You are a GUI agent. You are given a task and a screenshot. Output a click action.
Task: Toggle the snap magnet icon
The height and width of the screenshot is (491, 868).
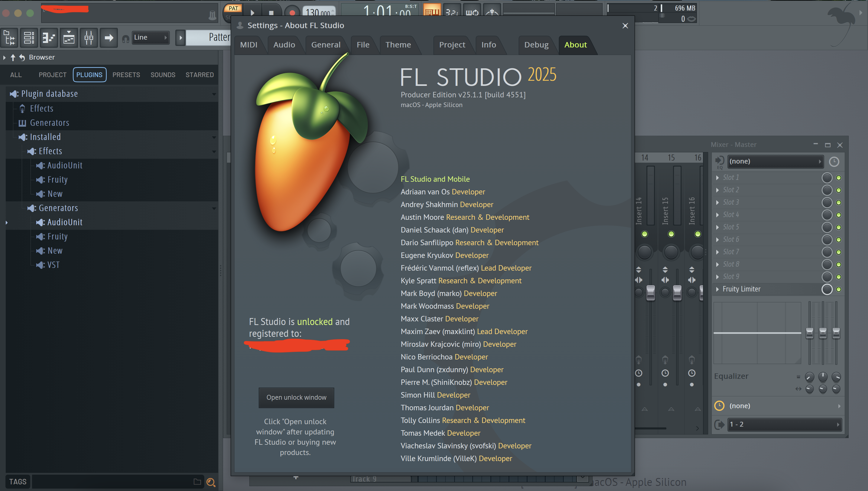(x=125, y=39)
